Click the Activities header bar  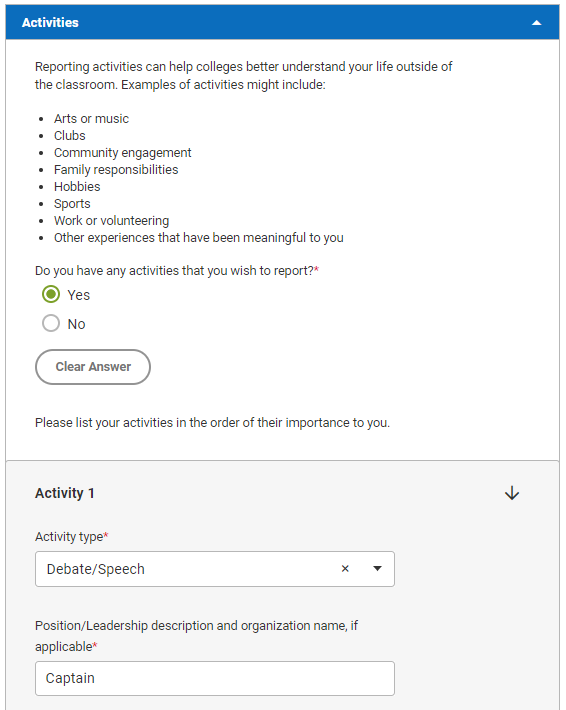(283, 23)
